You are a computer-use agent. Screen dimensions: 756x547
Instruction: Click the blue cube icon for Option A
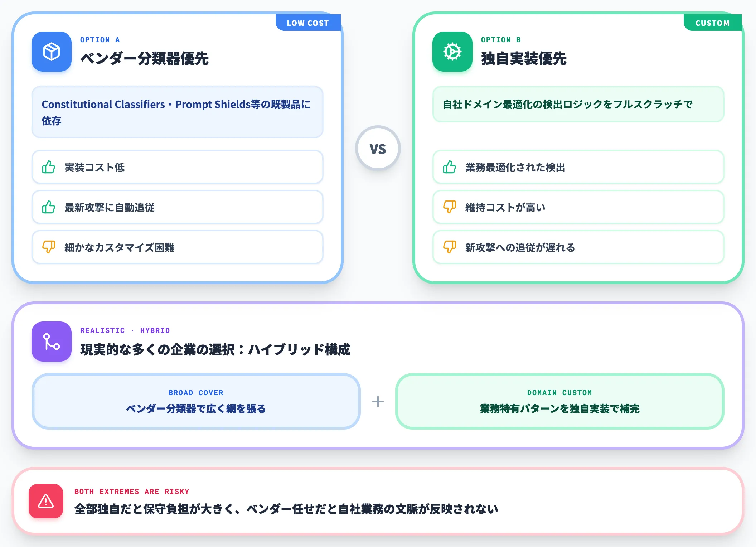[52, 52]
